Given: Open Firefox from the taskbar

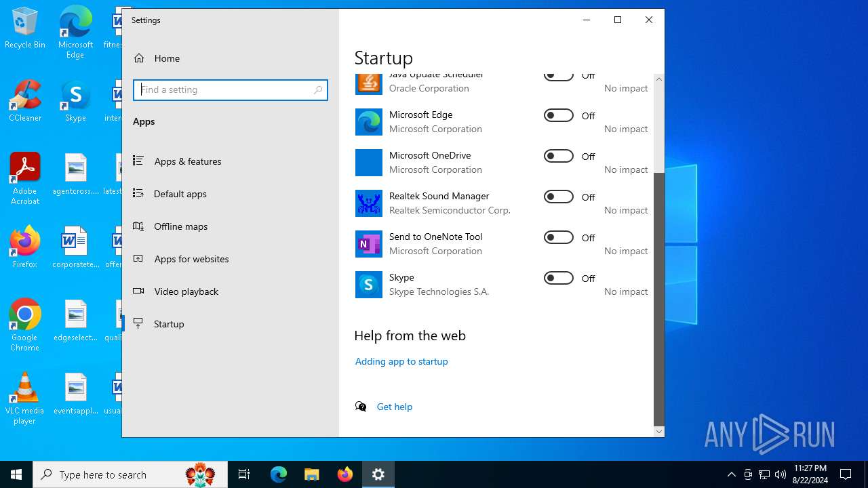Looking at the screenshot, I should pos(345,474).
